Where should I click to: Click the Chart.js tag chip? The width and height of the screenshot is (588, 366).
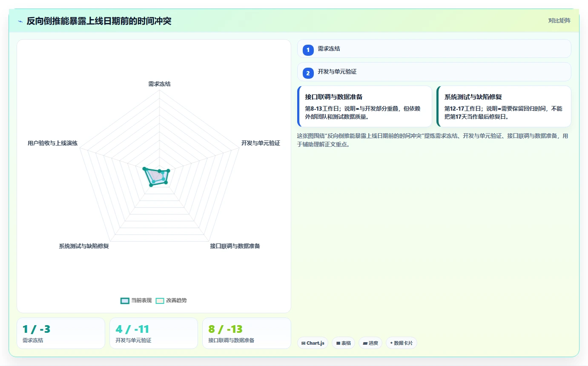[x=313, y=343]
